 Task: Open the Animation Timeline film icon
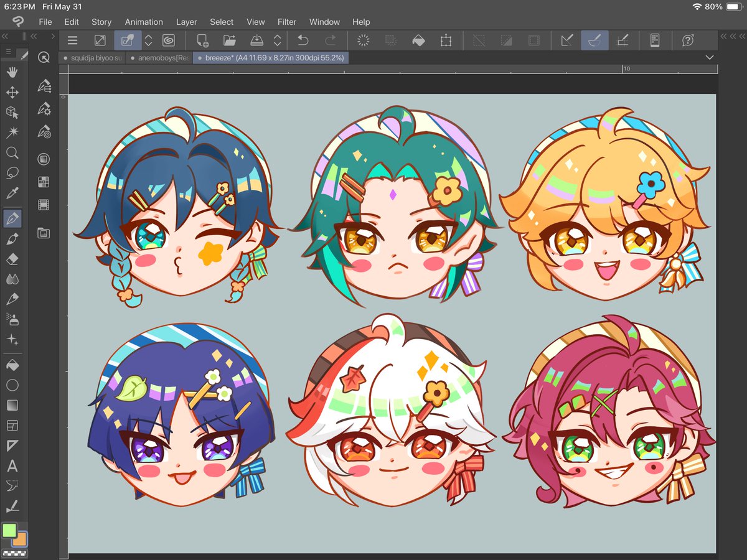click(x=44, y=205)
